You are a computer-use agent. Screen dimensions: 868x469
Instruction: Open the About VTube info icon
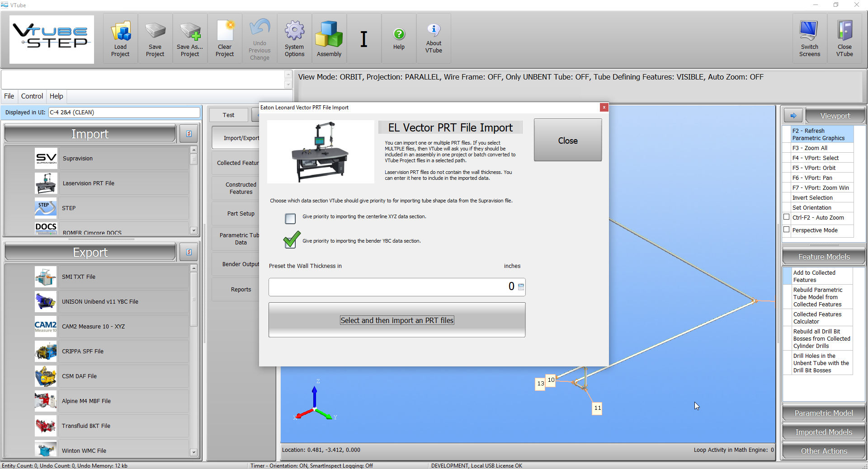[434, 30]
